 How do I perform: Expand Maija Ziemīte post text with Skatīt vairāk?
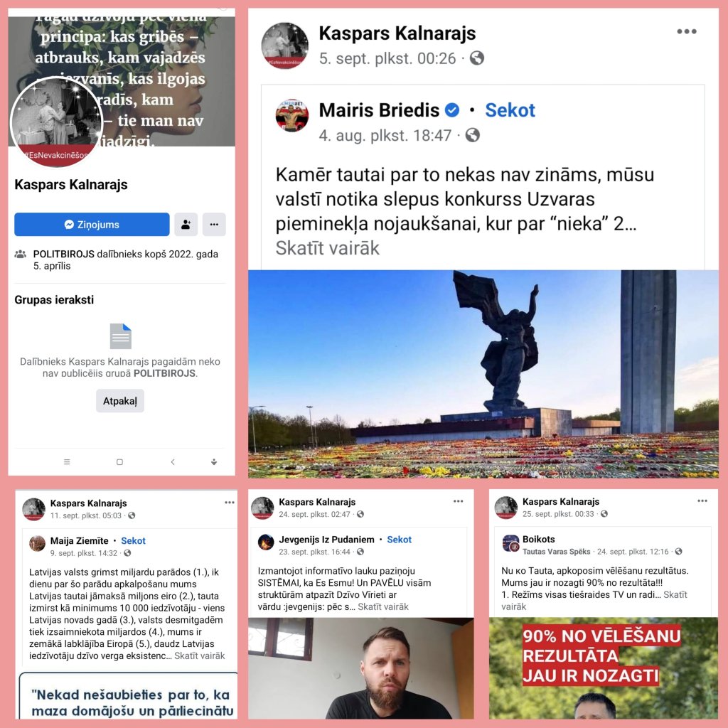[x=200, y=655]
